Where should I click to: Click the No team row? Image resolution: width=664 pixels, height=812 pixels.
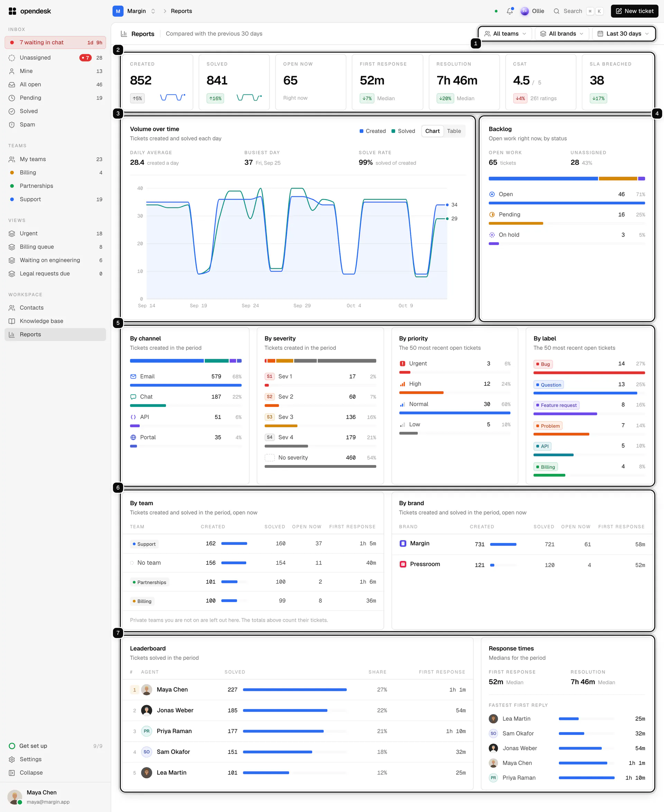pyautogui.click(x=253, y=563)
